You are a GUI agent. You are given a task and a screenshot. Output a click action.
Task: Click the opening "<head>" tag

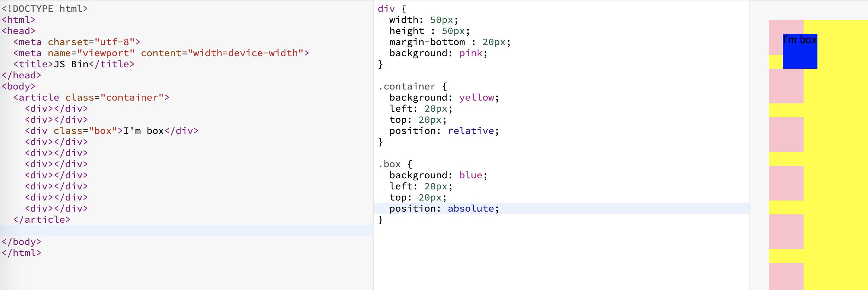[x=19, y=31]
